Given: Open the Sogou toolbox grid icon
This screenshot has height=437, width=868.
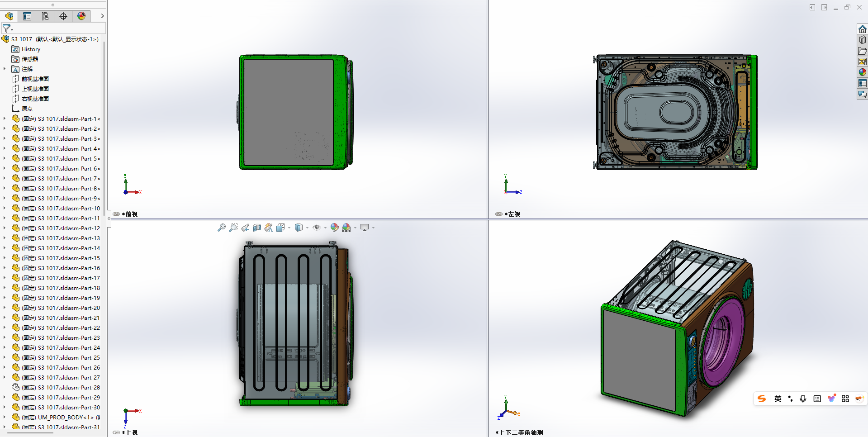Looking at the screenshot, I should (845, 399).
